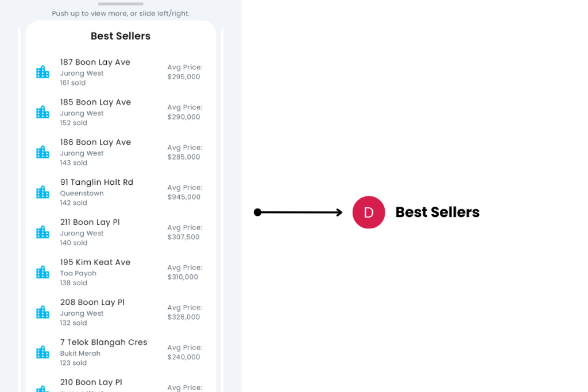Click the $295,000 average price
The image size is (588, 392).
pyautogui.click(x=184, y=77)
